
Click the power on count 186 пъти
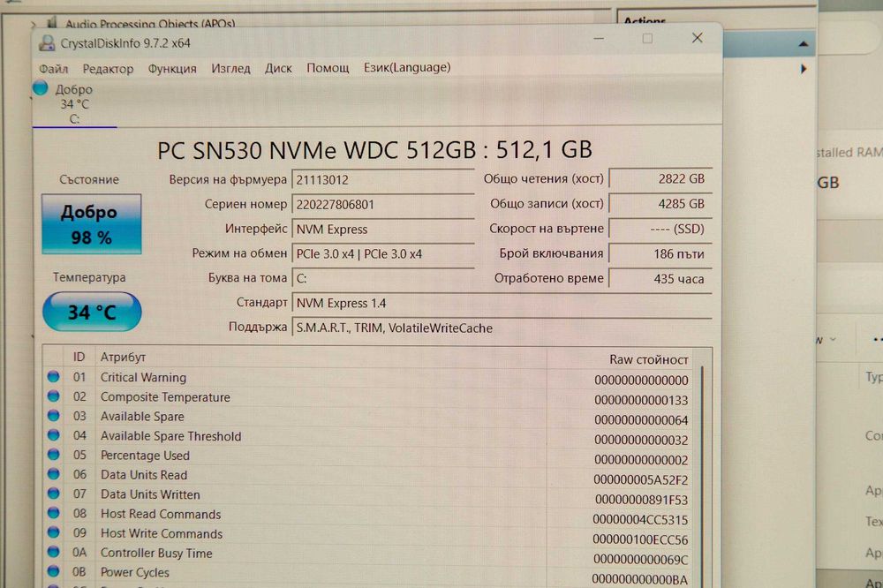tap(660, 253)
